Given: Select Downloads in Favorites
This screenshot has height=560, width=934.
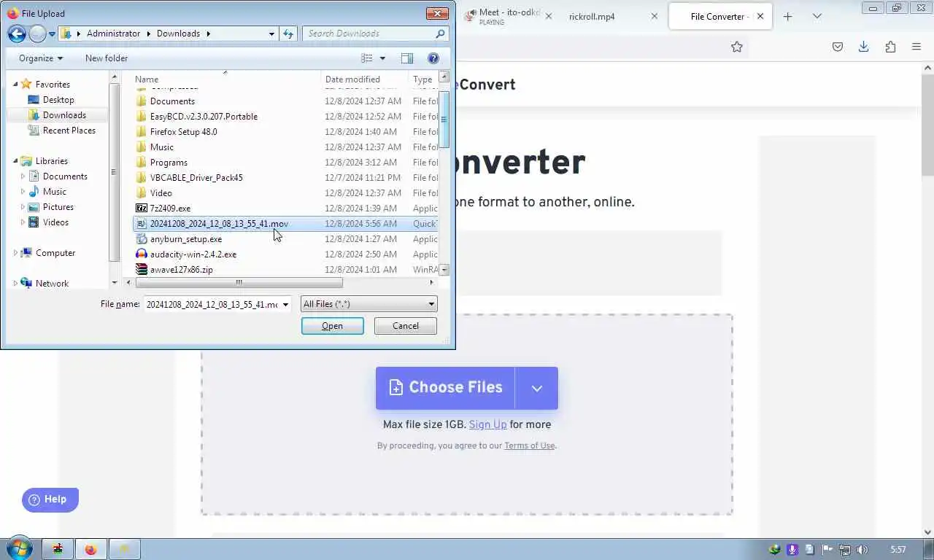Looking at the screenshot, I should click(x=64, y=115).
